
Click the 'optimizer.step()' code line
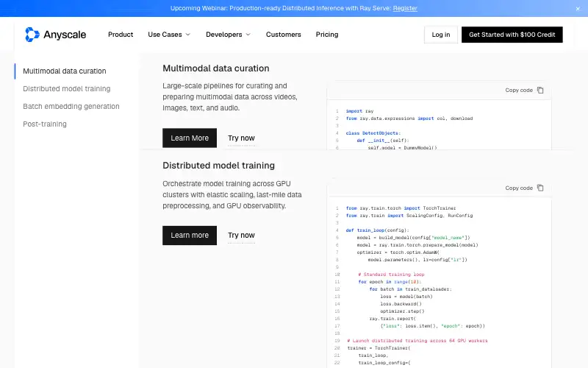pos(402,311)
